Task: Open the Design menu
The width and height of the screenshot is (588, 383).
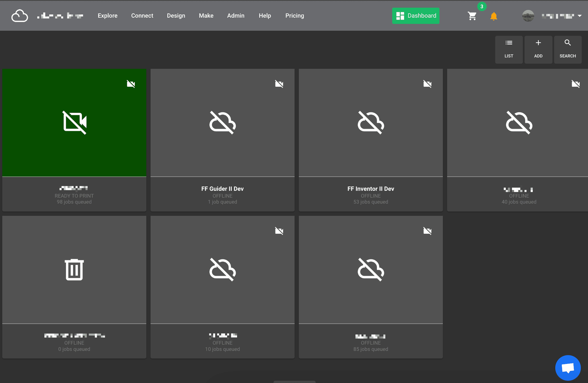Action: 176,16
